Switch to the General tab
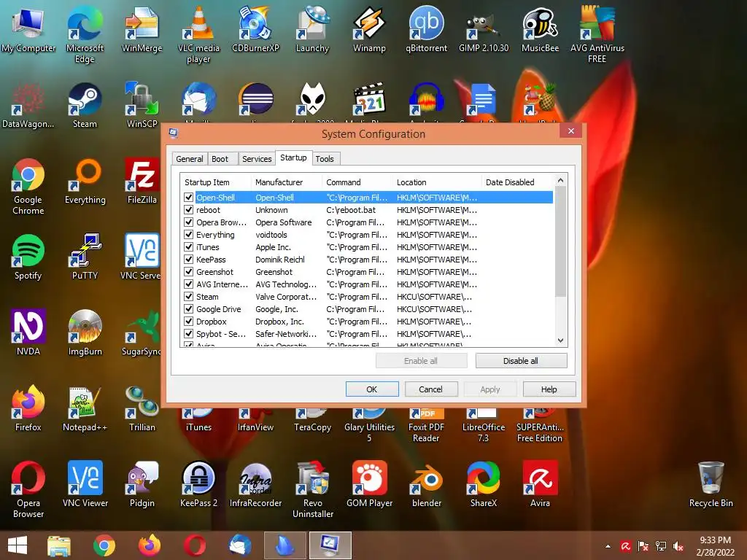 pyautogui.click(x=189, y=158)
